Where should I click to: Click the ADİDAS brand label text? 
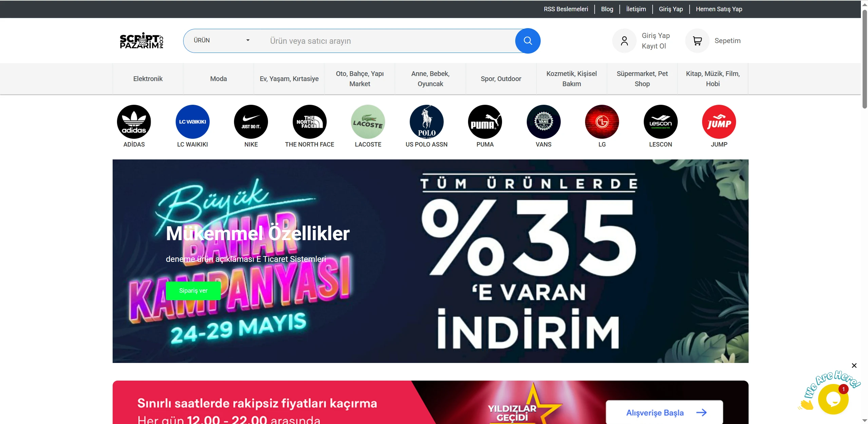tap(134, 144)
